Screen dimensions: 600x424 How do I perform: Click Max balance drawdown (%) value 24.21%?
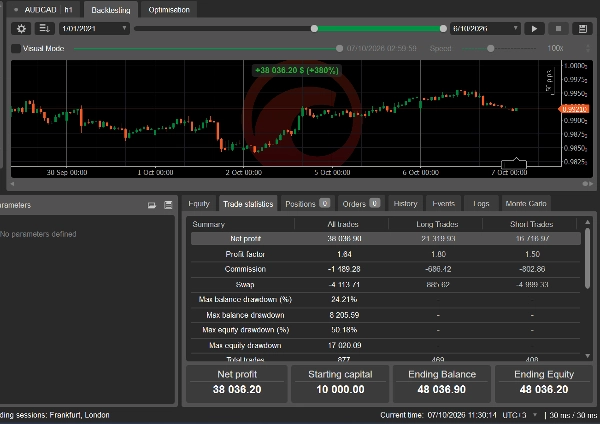tap(344, 299)
